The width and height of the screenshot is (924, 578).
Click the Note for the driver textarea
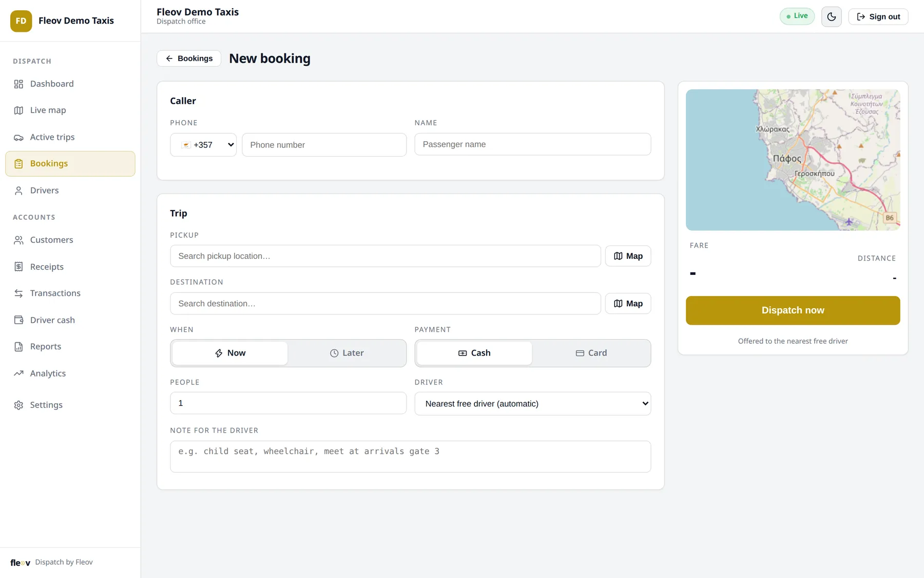coord(411,457)
